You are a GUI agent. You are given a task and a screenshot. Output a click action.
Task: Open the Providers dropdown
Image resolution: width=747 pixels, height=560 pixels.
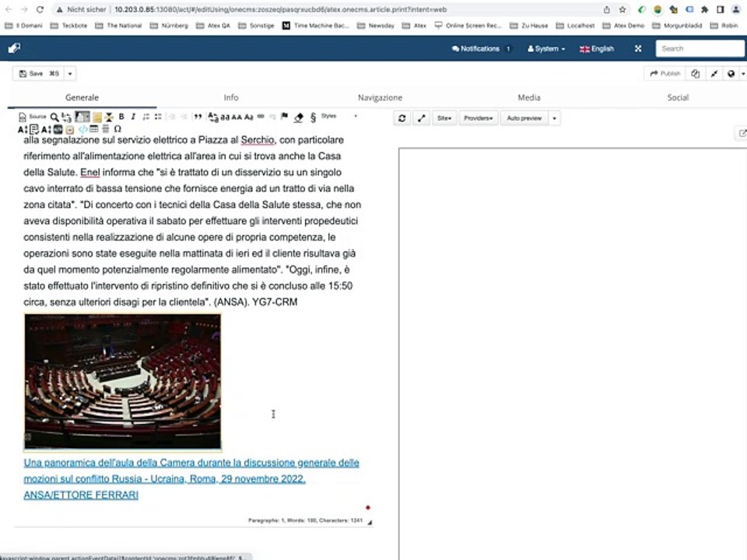479,118
